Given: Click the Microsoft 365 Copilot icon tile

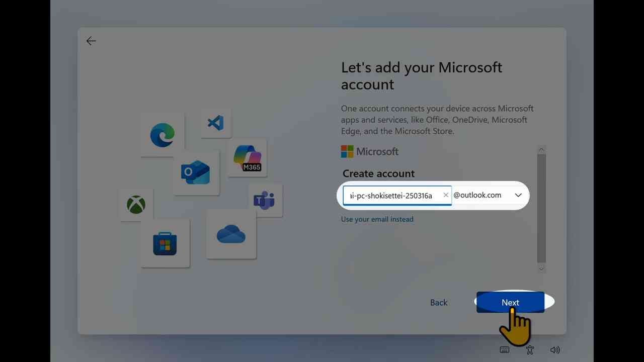Looking at the screenshot, I should click(247, 158).
